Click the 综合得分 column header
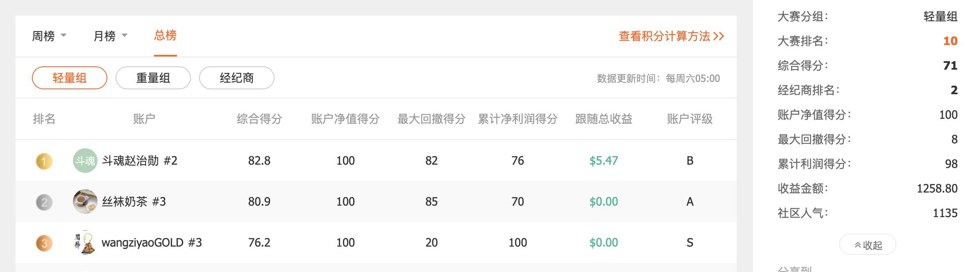Screen dimensions: 980x272 pyautogui.click(x=259, y=119)
